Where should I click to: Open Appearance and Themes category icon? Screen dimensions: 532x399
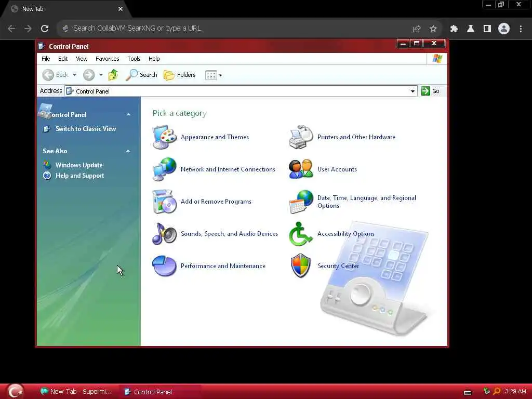click(165, 137)
